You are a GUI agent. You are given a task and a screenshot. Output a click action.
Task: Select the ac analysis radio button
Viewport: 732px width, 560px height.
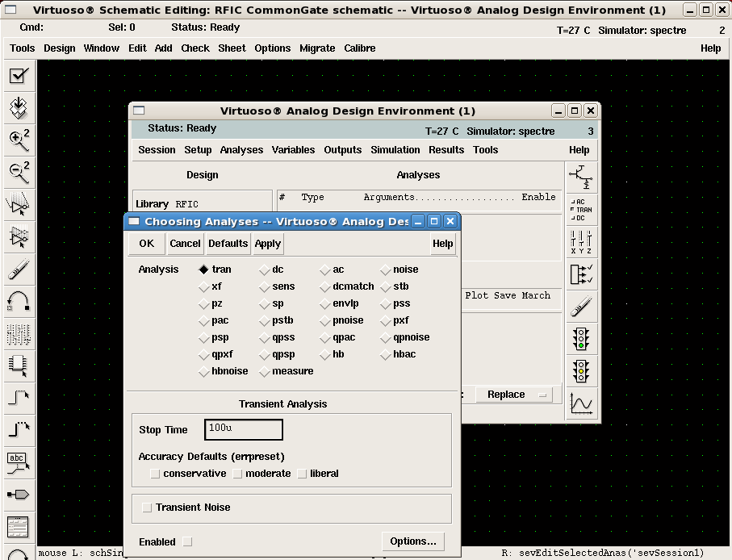coord(325,270)
